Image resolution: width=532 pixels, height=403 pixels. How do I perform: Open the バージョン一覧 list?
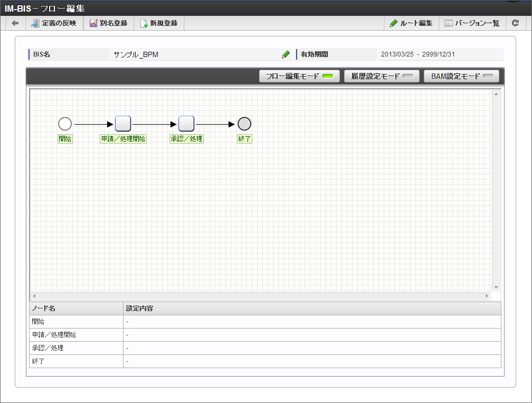[472, 23]
